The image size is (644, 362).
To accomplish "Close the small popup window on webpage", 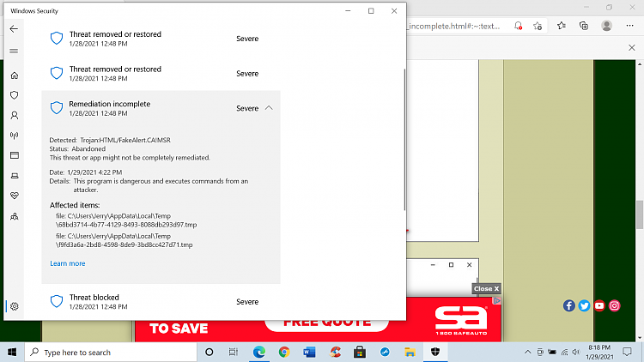I will (470, 265).
